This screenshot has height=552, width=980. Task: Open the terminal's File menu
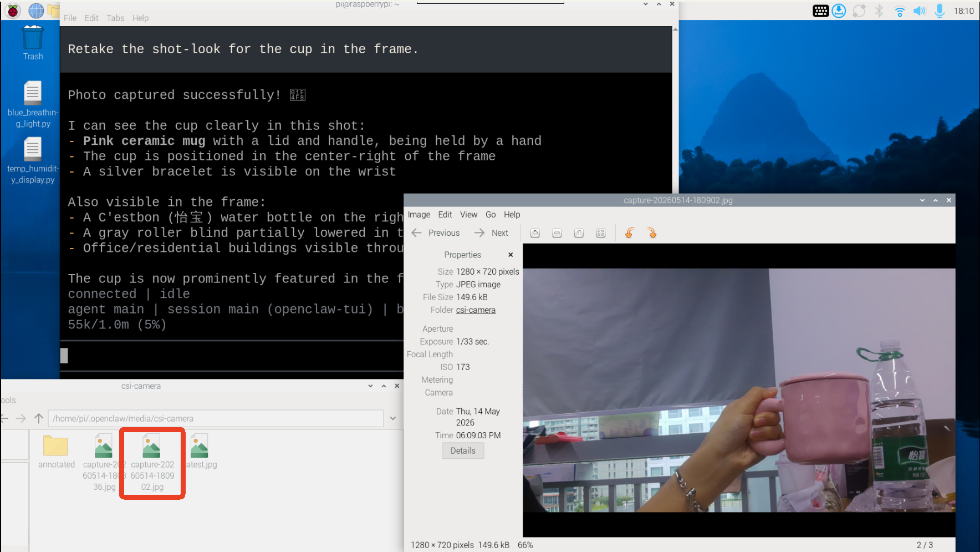tap(70, 18)
